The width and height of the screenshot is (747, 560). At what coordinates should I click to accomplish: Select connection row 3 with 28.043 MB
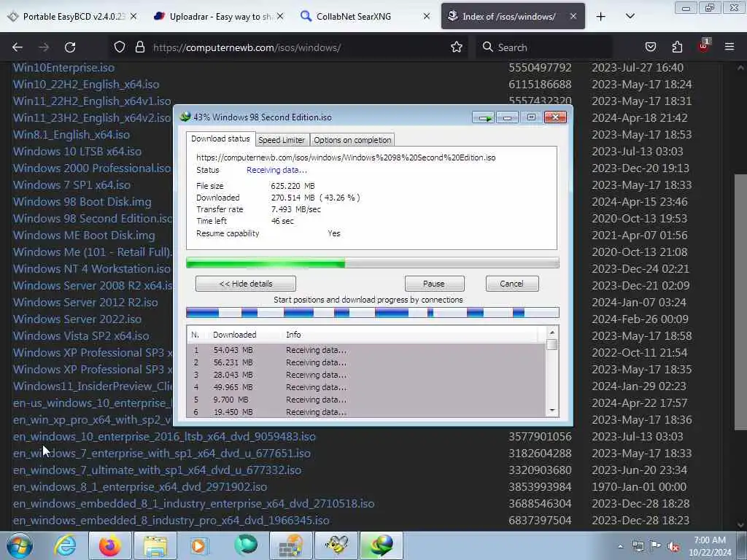point(366,375)
